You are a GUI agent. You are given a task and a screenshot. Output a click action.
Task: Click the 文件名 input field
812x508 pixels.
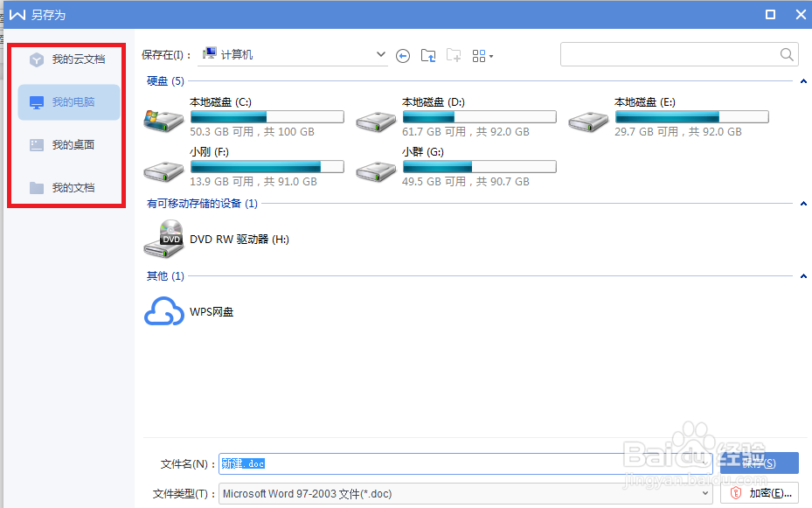coord(465,464)
